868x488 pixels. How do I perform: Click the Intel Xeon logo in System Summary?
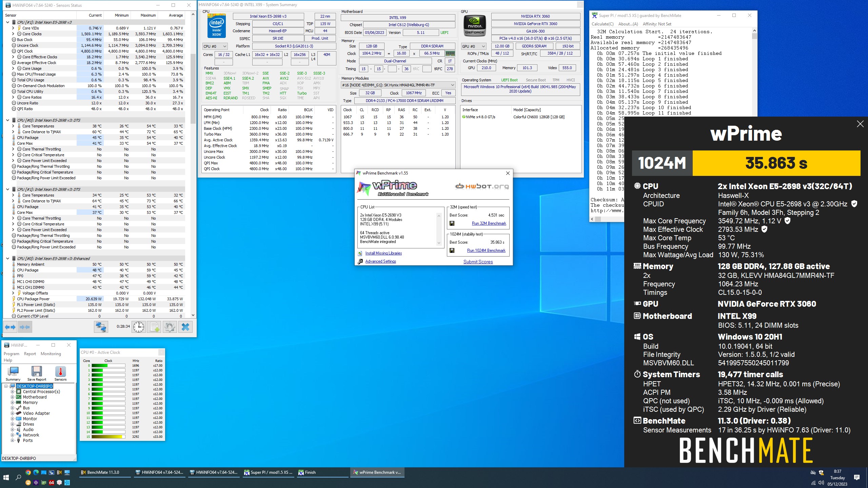(217, 26)
